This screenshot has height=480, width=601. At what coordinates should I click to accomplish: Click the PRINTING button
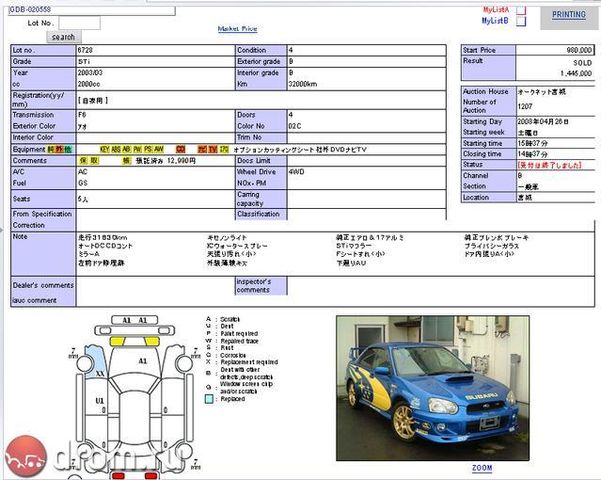[x=569, y=15]
